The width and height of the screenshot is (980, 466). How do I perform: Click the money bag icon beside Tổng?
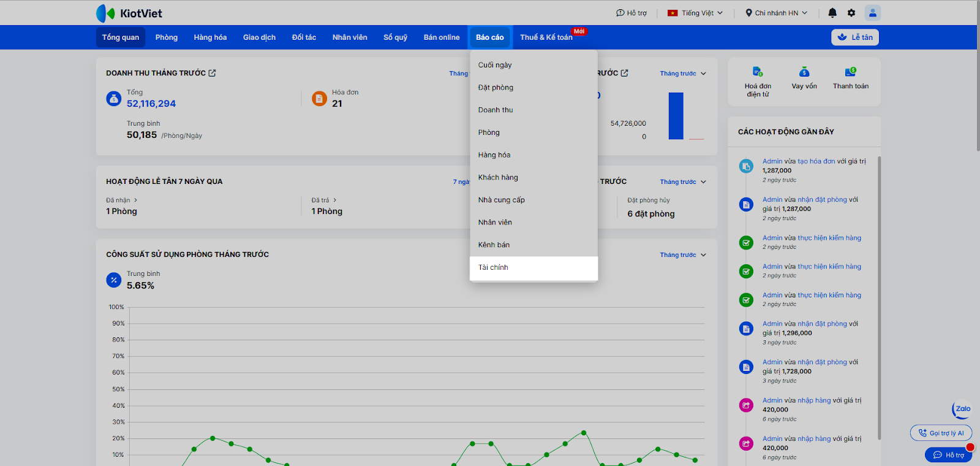[114, 98]
